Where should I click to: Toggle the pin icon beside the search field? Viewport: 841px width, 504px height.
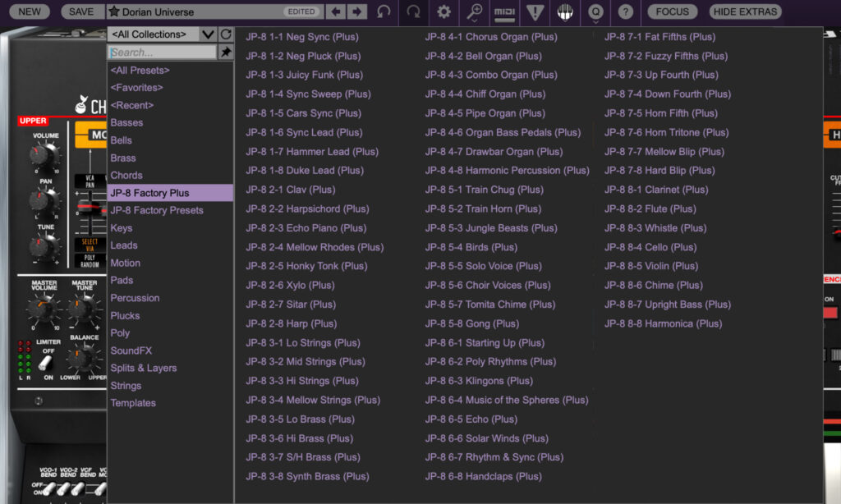226,52
